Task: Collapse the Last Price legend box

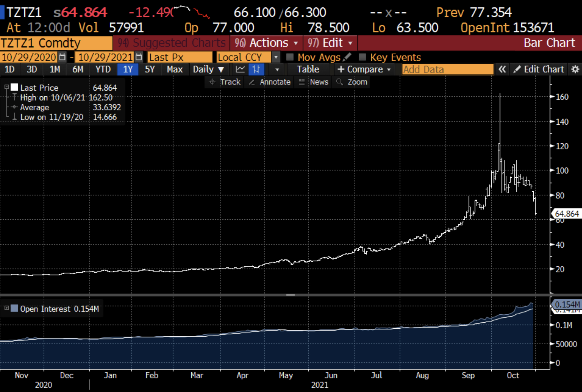Action: [7, 87]
